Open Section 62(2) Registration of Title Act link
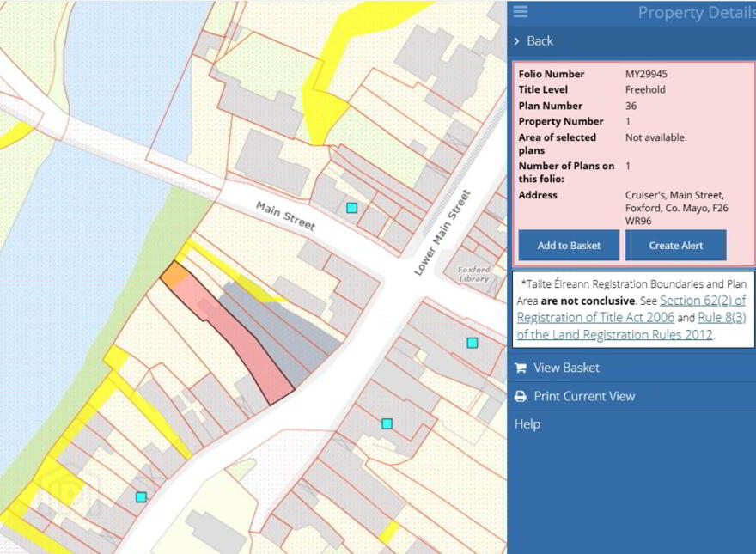The width and height of the screenshot is (756, 554). click(631, 309)
